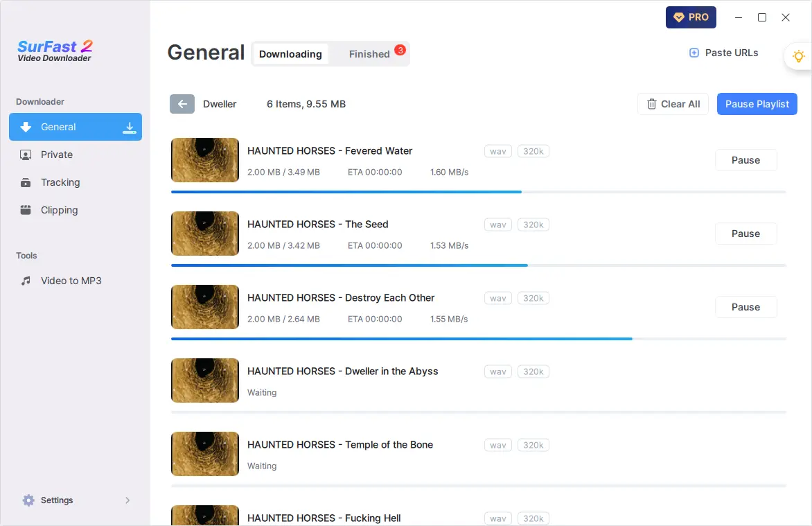Click the Fevered Water progress bar
Screen dimensions: 812x526
[479, 192]
